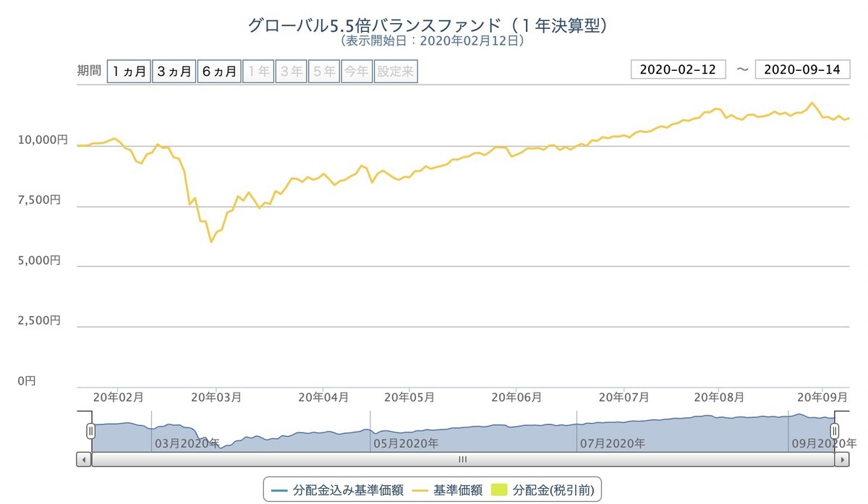
Task: Select the 1ヵ月 period button
Action: (129, 71)
